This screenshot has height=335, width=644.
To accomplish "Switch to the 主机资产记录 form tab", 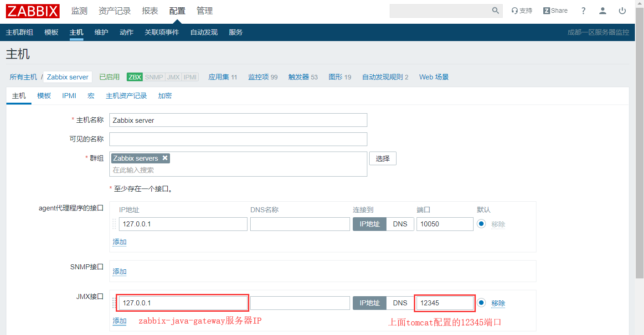I will click(x=126, y=96).
